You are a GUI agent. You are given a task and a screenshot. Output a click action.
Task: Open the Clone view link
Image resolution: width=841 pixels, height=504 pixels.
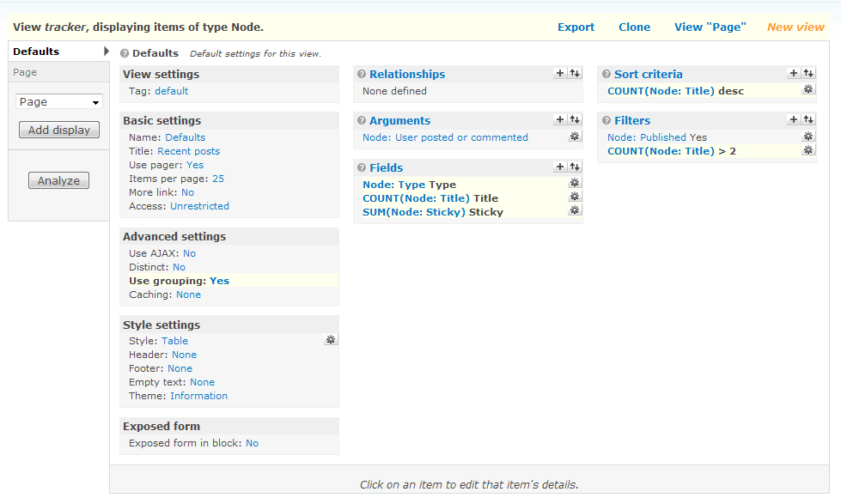(x=634, y=27)
